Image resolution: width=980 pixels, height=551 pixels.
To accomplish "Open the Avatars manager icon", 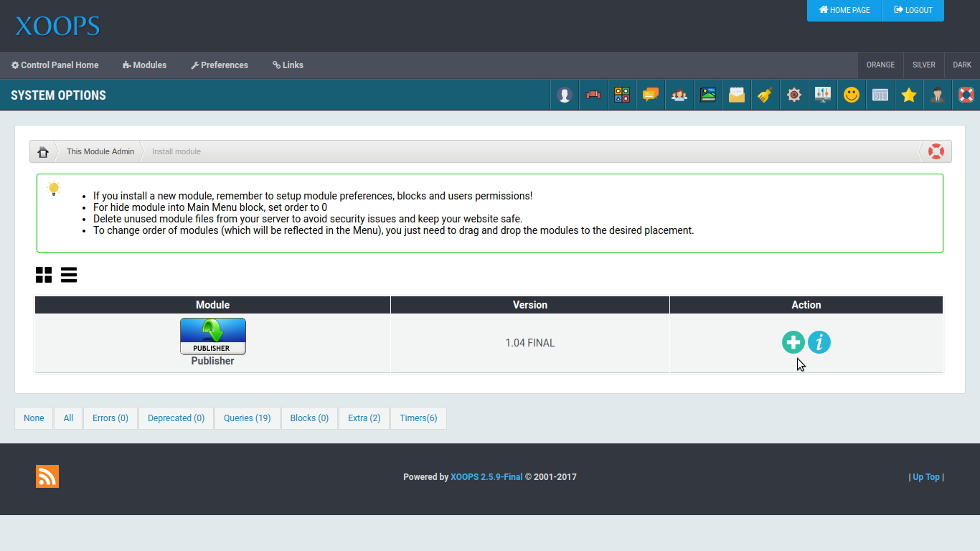I will click(565, 94).
